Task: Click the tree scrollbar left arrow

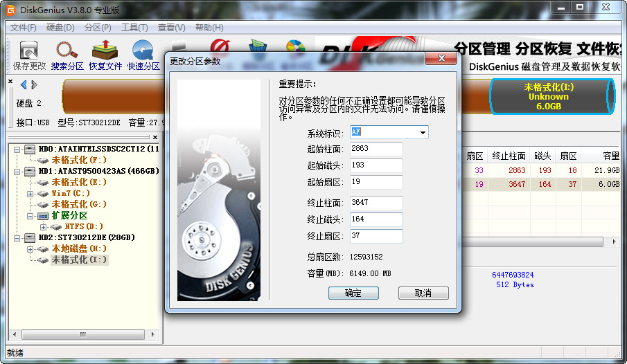Action: (x=15, y=334)
